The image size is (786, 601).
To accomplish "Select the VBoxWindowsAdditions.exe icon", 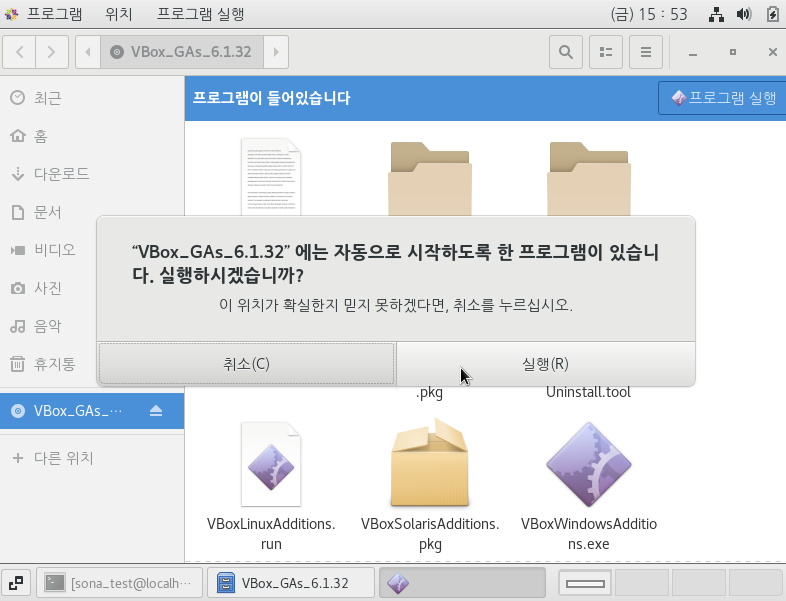I will pos(588,464).
